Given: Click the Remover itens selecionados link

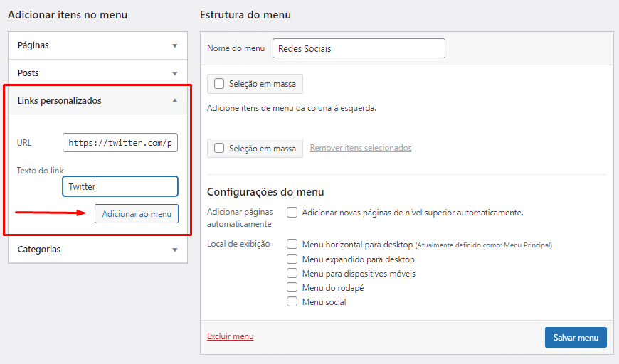Looking at the screenshot, I should tap(360, 149).
